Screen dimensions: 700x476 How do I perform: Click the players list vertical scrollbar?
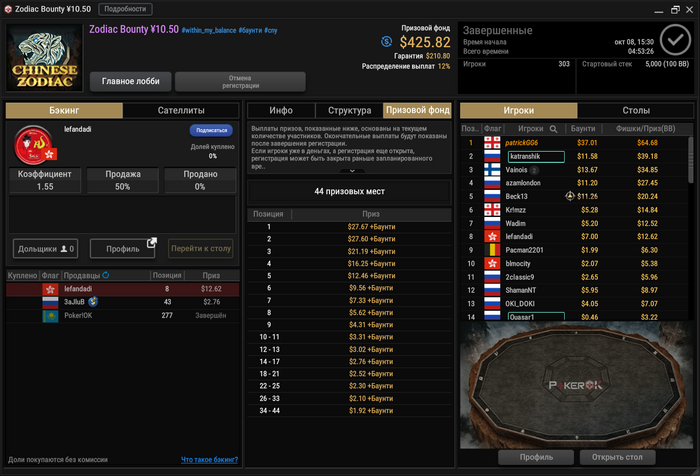(x=691, y=160)
